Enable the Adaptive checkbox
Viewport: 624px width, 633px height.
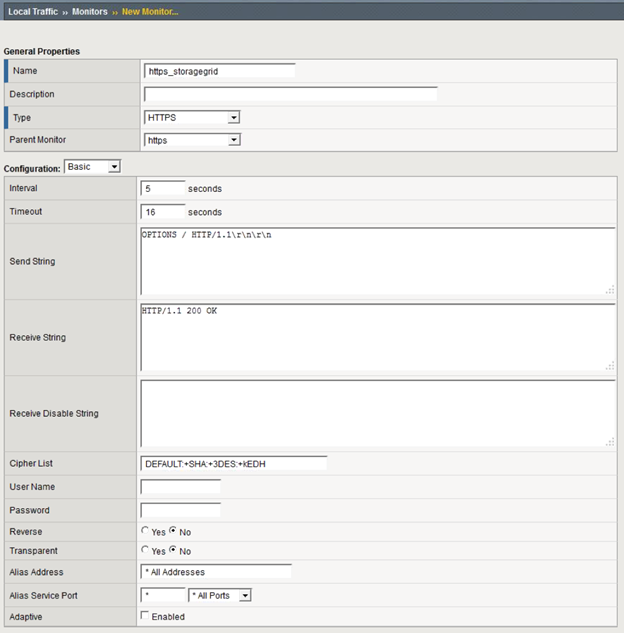coord(146,616)
